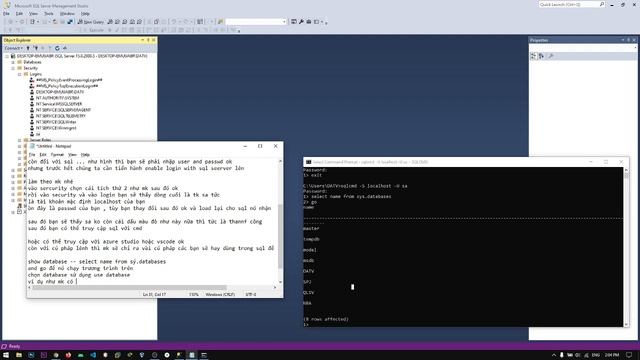Click the 'ví dụ như mk có' line in Notepad
640x360 pixels.
tap(51, 282)
